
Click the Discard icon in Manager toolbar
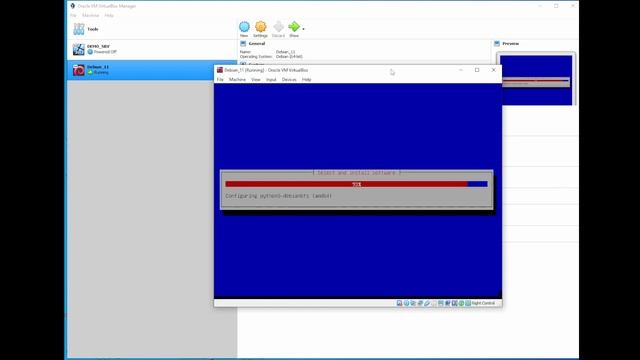278,27
